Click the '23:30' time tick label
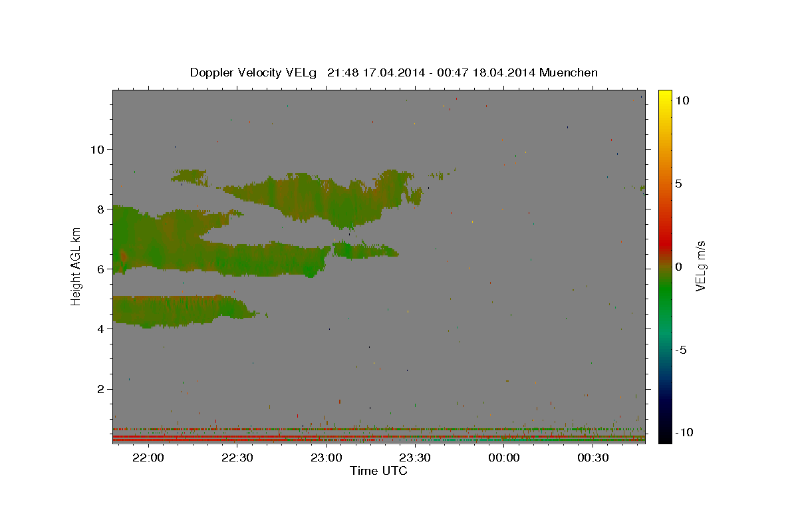The width and height of the screenshot is (798, 532). [x=415, y=458]
